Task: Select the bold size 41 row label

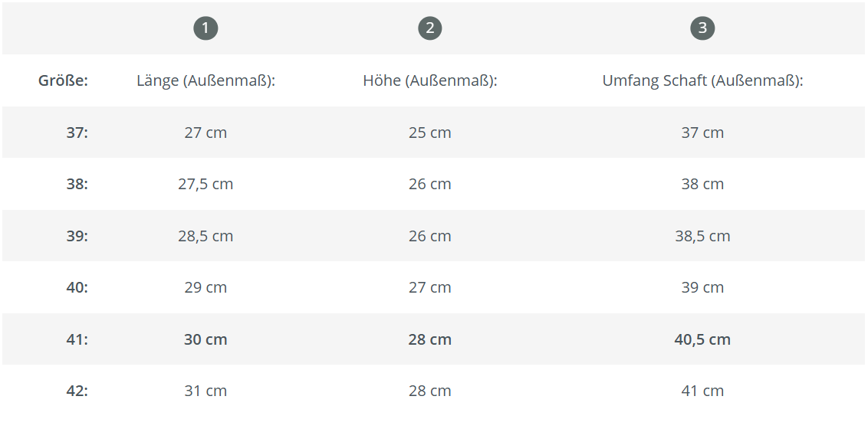Action: (77, 339)
